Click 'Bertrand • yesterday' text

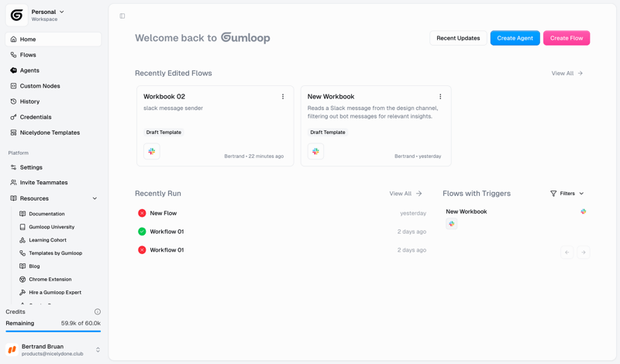(x=418, y=156)
